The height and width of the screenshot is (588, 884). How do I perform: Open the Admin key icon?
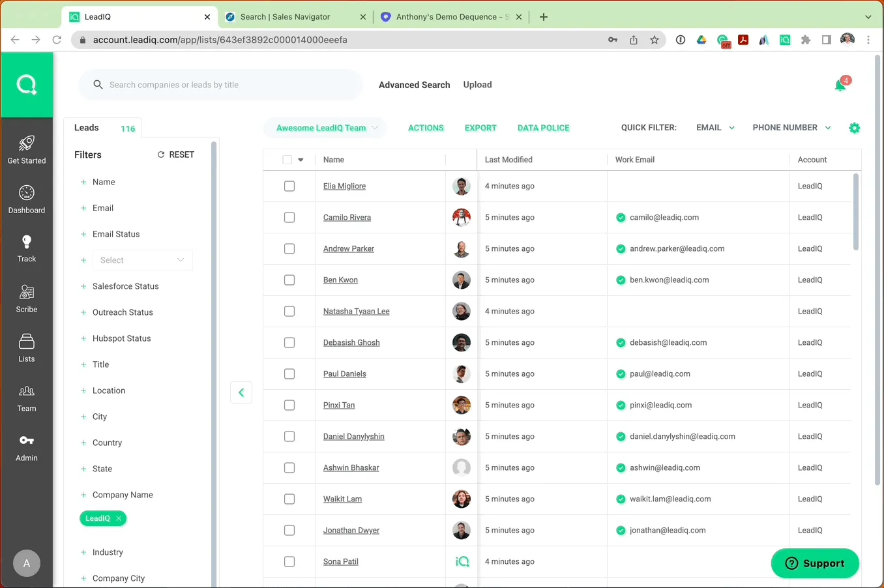[27, 440]
